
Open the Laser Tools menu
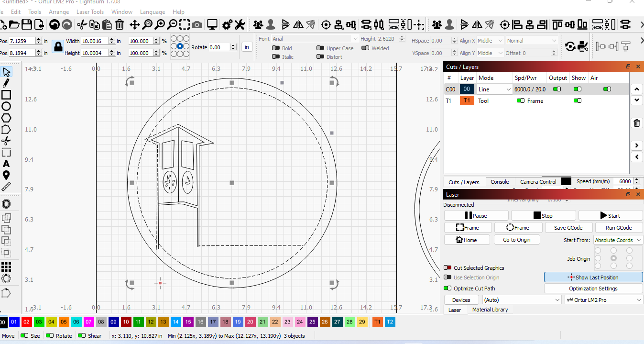point(90,12)
